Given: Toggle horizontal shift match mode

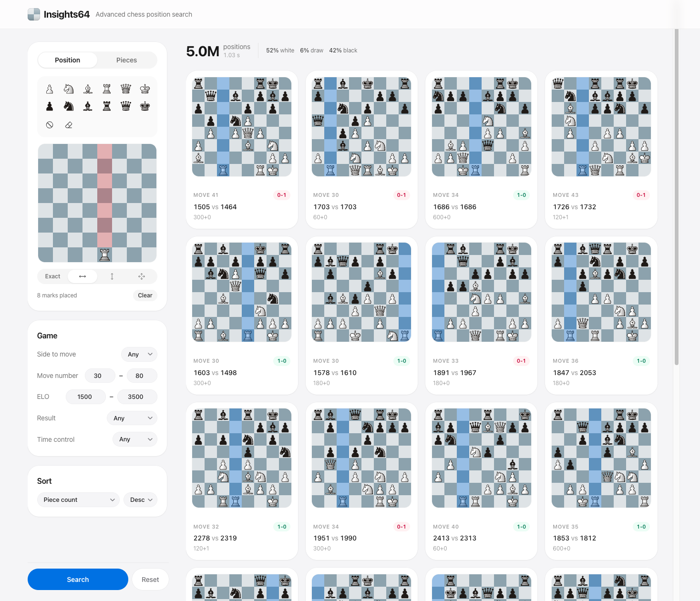Looking at the screenshot, I should tap(82, 276).
